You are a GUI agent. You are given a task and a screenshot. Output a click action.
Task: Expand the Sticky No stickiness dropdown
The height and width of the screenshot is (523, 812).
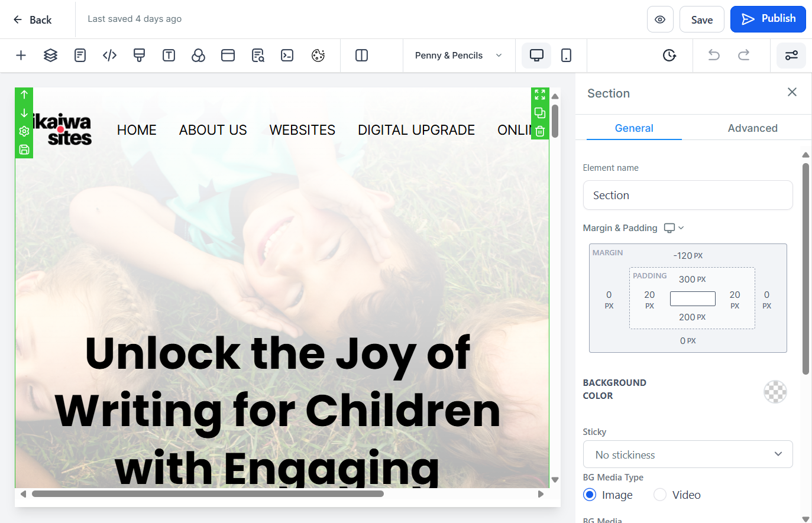click(x=688, y=454)
